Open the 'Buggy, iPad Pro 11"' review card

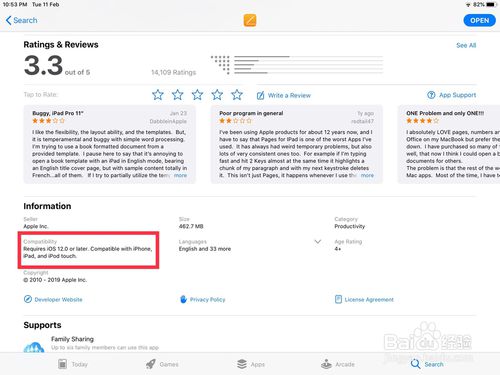(110, 144)
